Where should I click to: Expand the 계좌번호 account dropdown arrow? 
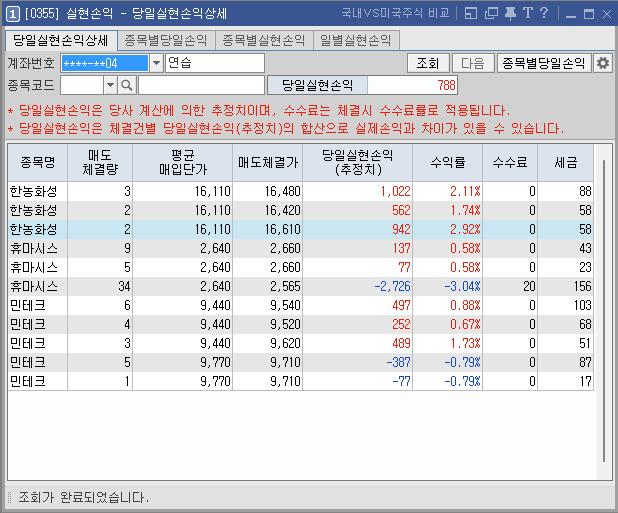[156, 63]
